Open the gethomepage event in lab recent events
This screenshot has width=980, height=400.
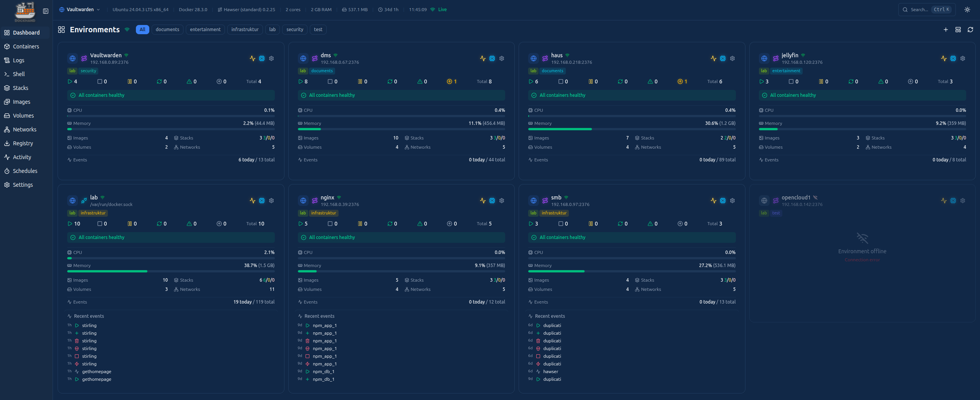(x=96, y=371)
